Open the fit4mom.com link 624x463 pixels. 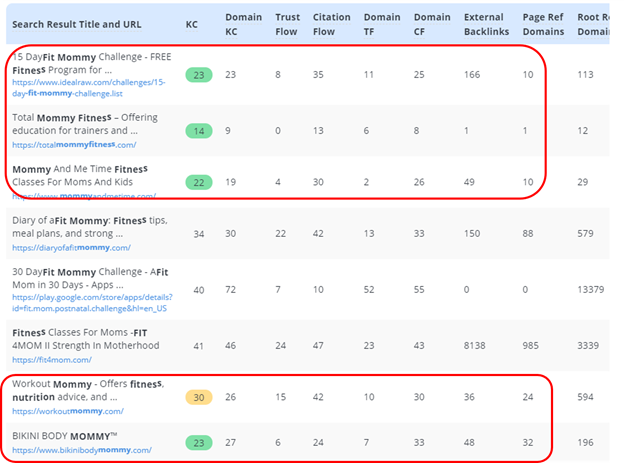pos(52,360)
